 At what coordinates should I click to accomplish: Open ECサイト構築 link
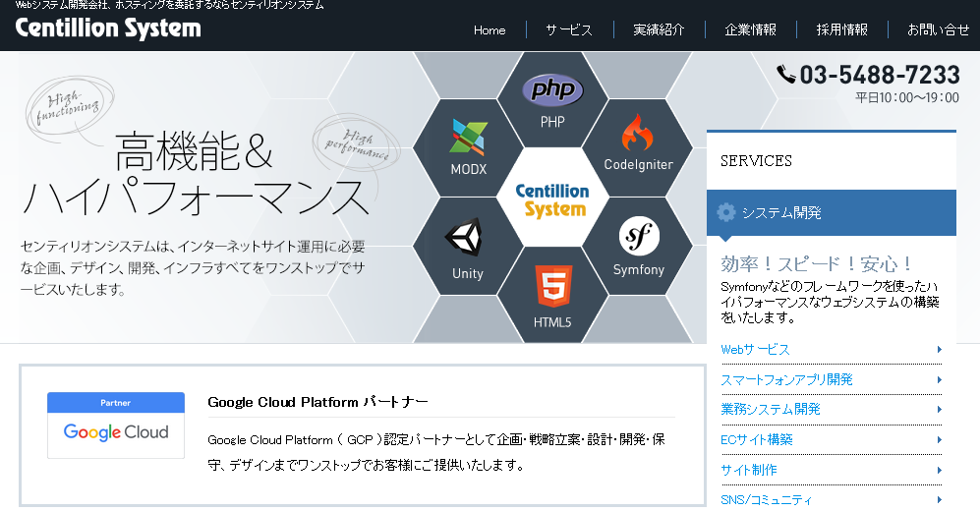tap(756, 440)
